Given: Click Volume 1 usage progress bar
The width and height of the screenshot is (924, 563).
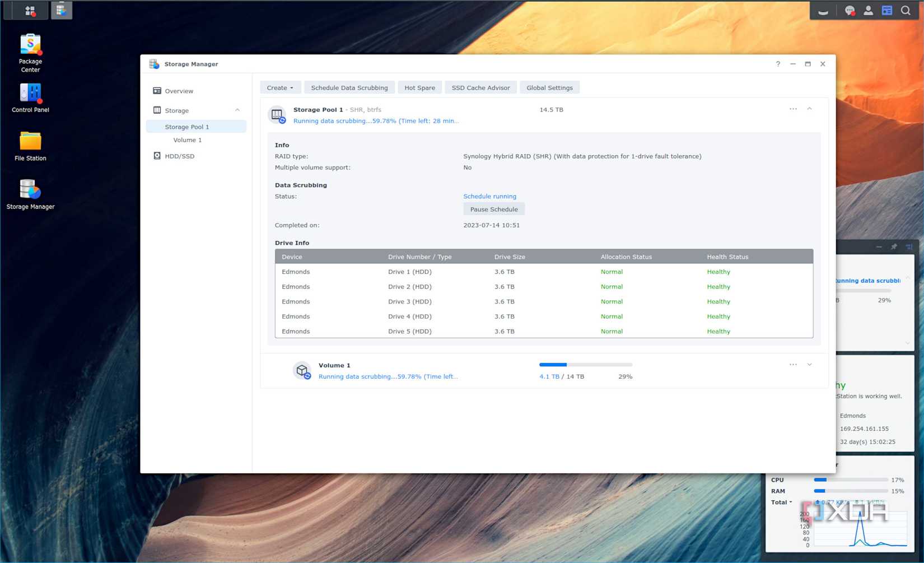Looking at the screenshot, I should pyautogui.click(x=586, y=365).
